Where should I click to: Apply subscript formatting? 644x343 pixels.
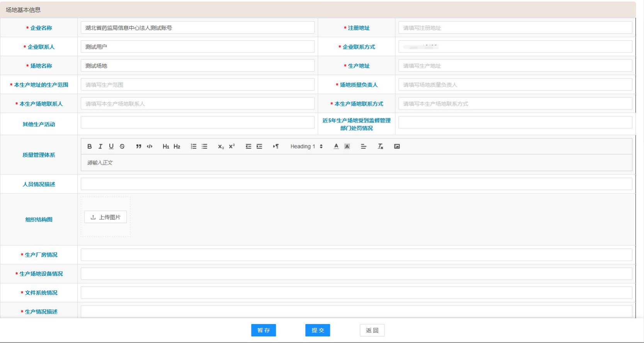[x=221, y=146]
